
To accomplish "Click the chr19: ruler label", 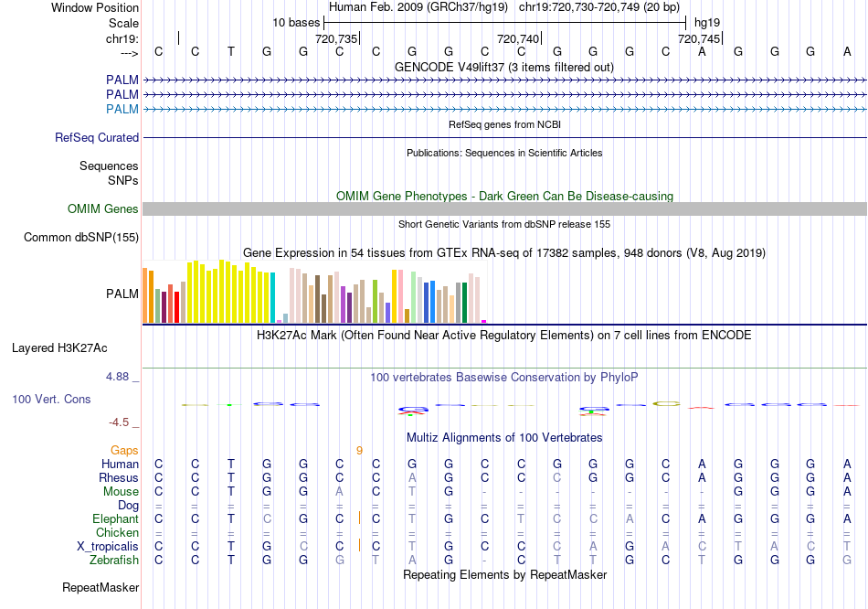I will click(x=122, y=38).
